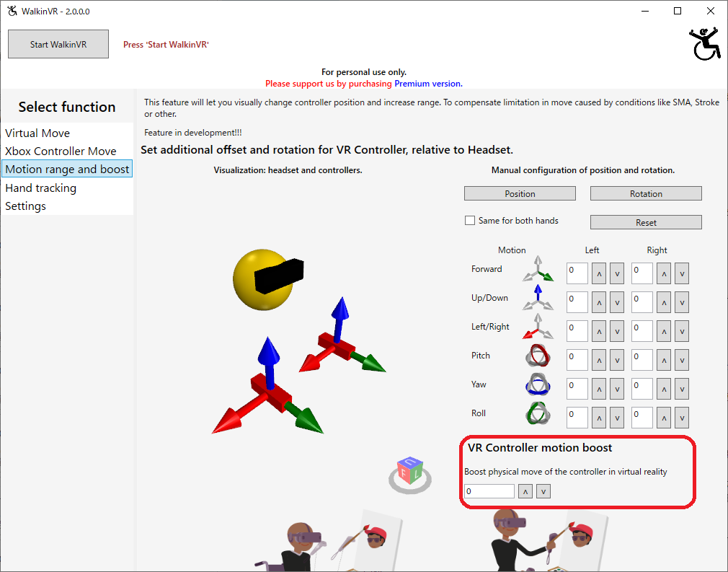Focus the Pitch Left value field
728x572 pixels.
pos(577,360)
